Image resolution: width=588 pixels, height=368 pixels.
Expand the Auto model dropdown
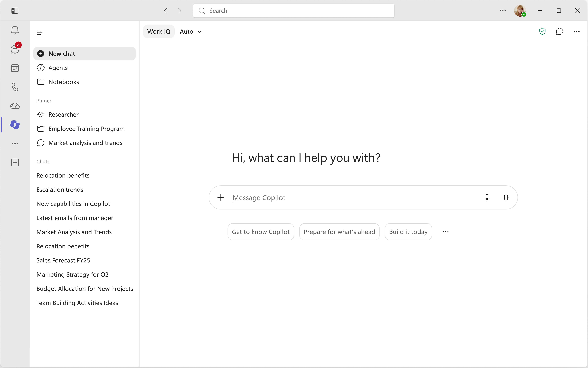(x=191, y=32)
